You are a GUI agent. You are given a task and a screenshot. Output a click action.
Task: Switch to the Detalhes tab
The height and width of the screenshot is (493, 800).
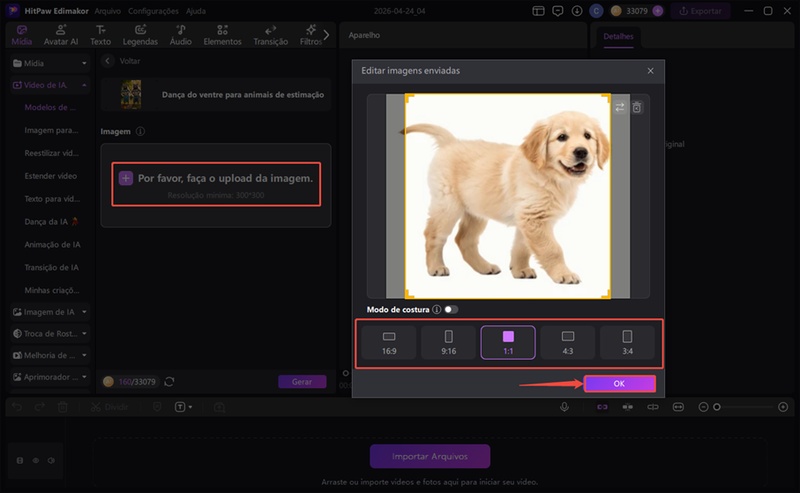[618, 36]
